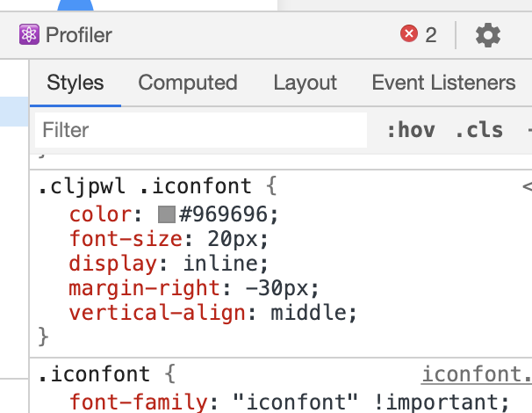This screenshot has height=413, width=532.
Task: Follow the iconfont stylesheet source link
Action: coord(476,375)
